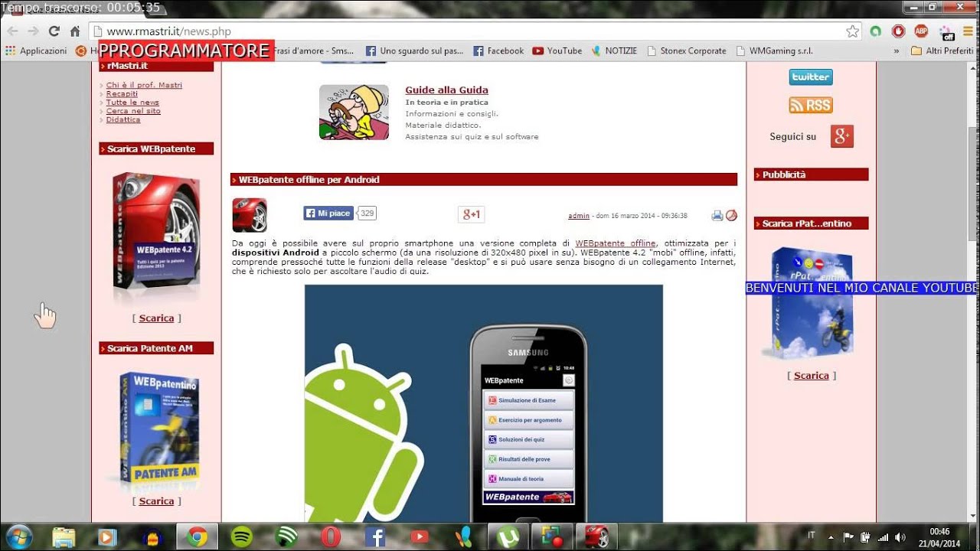The image size is (980, 551).
Task: Open YouTube taskbar shortcut
Action: (420, 537)
